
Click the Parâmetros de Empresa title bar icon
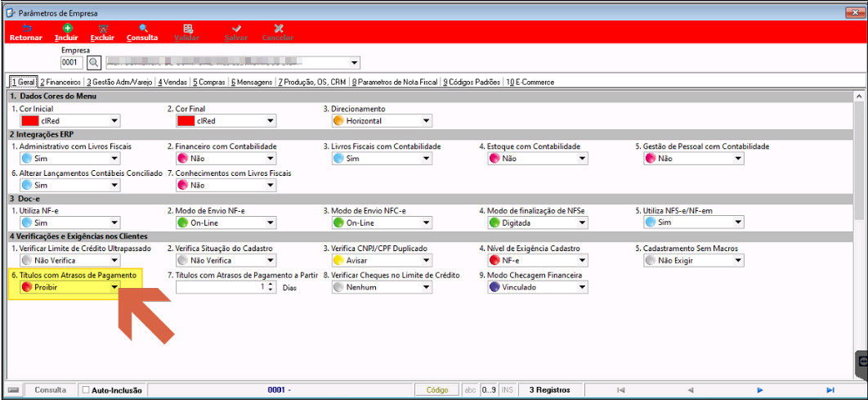[x=10, y=12]
